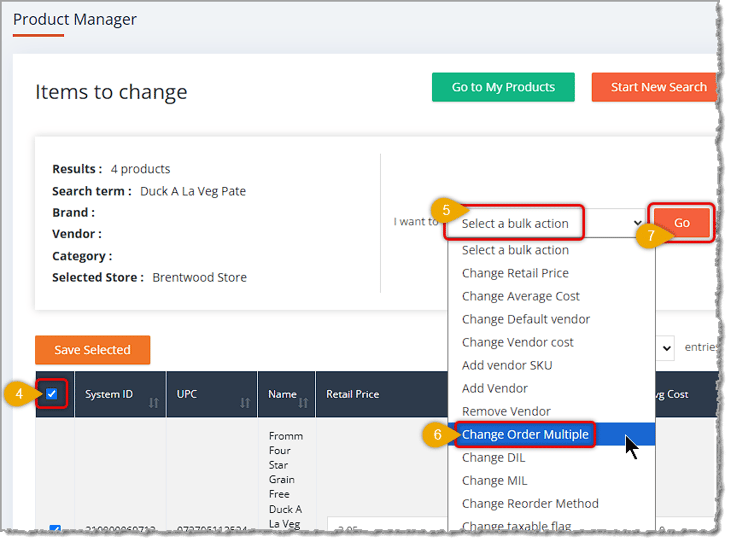Sort table by Name column
The image size is (731, 542).
(286, 394)
